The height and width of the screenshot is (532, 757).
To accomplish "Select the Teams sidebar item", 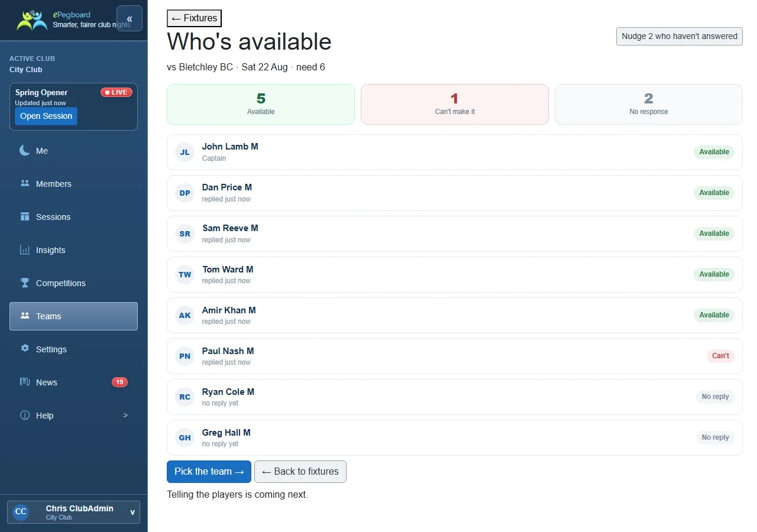I will pos(73,316).
